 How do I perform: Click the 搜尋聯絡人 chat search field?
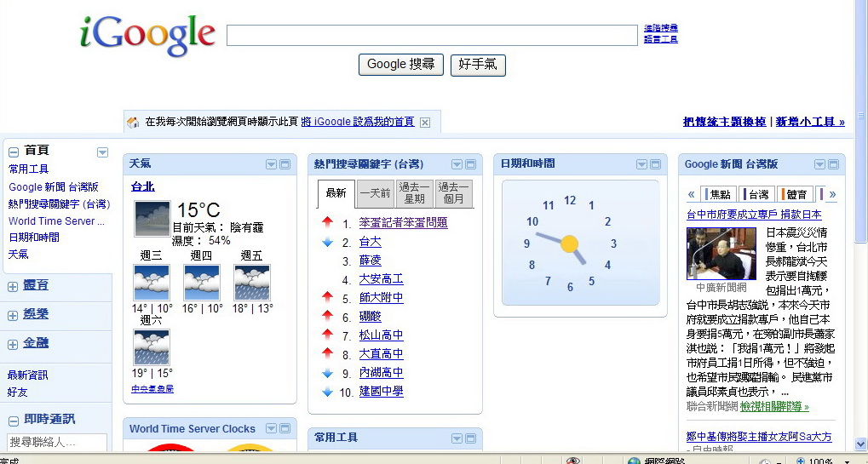click(57, 442)
